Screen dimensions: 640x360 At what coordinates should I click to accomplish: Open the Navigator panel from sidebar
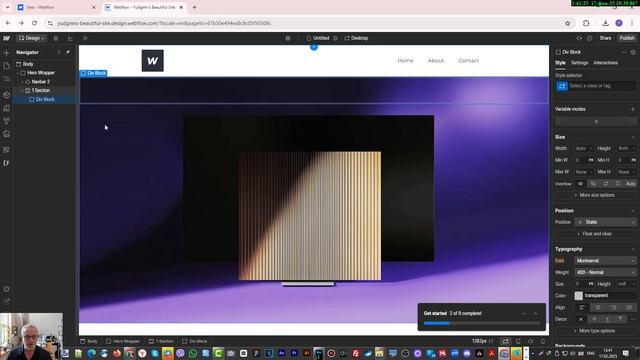click(6, 79)
